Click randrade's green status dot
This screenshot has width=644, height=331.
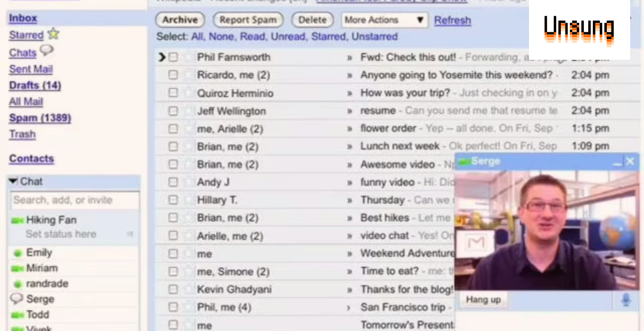tap(18, 284)
